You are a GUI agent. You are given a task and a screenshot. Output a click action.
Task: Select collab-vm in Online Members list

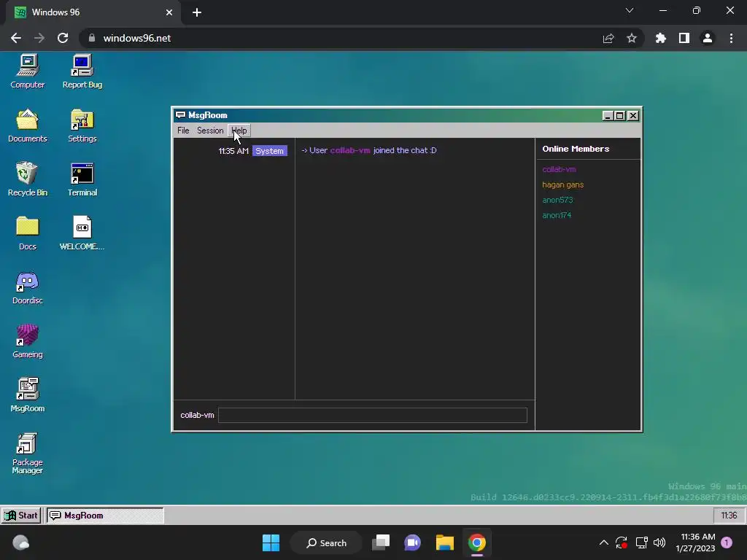click(559, 169)
